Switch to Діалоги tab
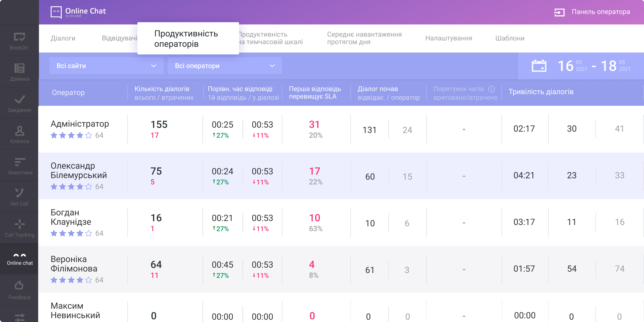 (x=63, y=38)
